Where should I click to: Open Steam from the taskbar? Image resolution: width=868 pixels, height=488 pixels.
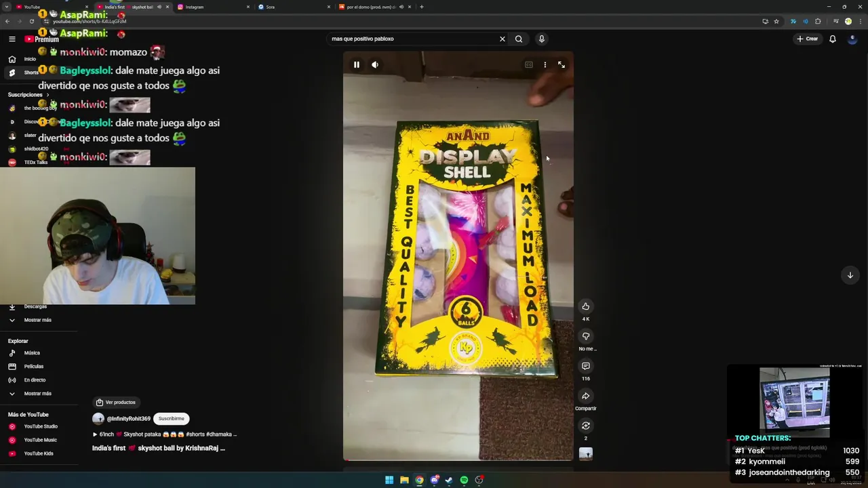click(x=449, y=480)
